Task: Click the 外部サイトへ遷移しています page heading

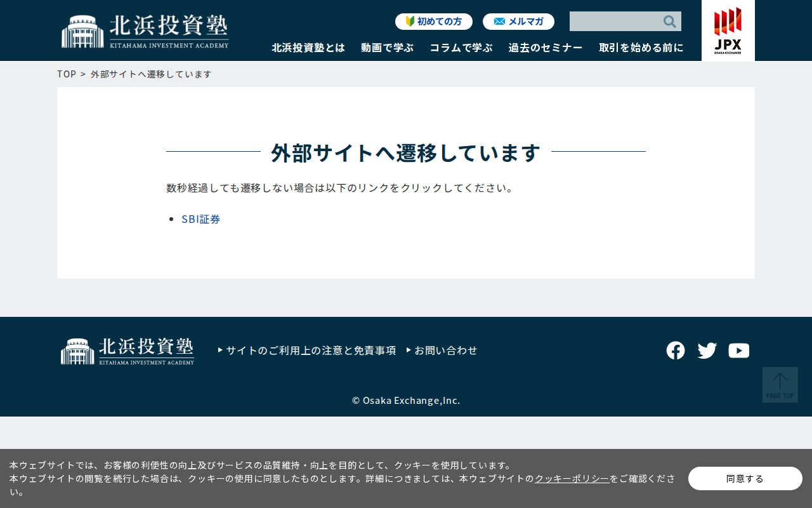Action: pos(406,152)
